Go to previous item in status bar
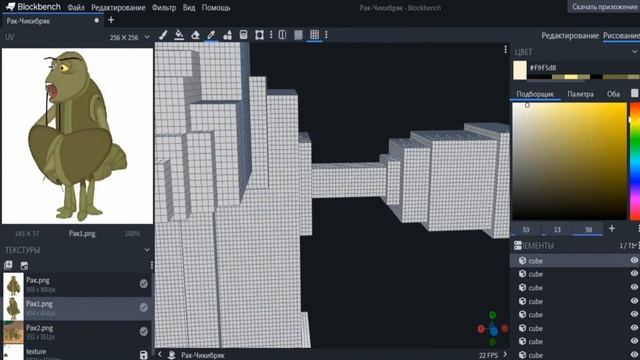Viewport: 640px width, 360px height. [160, 354]
